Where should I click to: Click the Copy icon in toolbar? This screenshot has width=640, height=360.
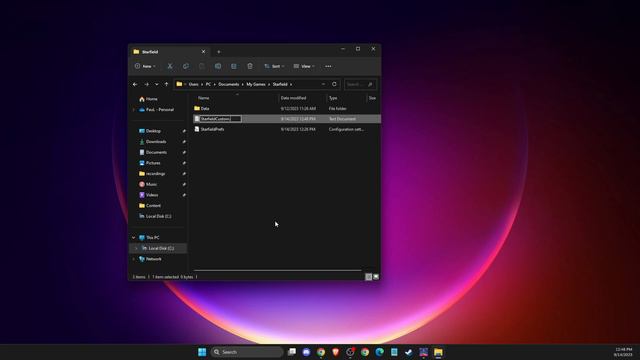coord(186,66)
